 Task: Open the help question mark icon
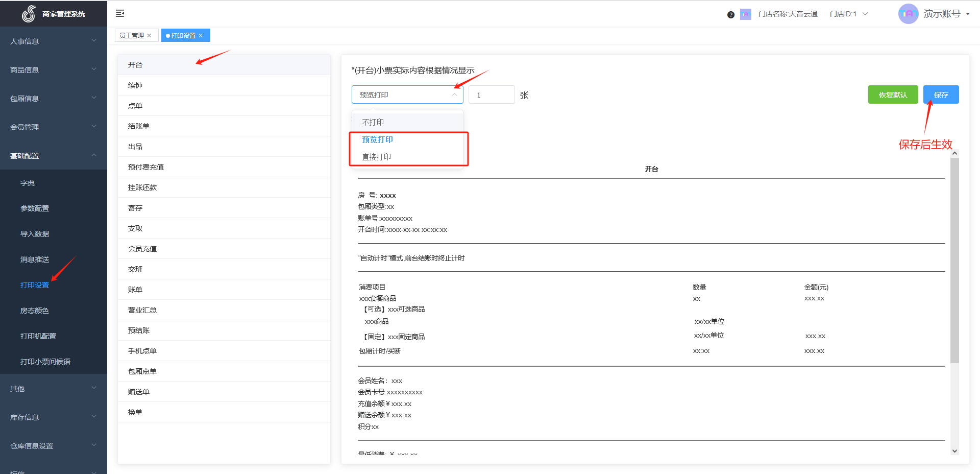tap(730, 14)
